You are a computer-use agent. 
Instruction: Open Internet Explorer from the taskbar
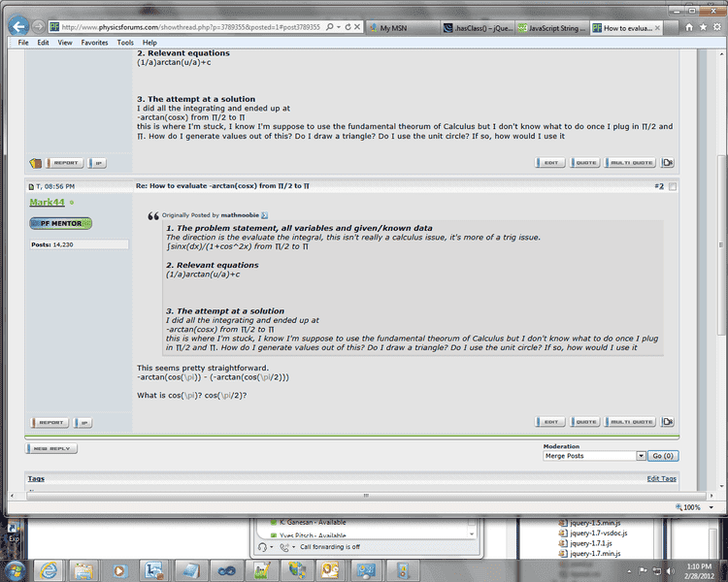click(x=49, y=570)
